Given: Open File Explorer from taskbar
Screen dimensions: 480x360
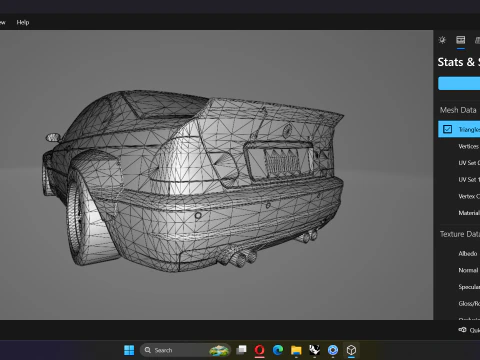Looking at the screenshot, I should 296,350.
